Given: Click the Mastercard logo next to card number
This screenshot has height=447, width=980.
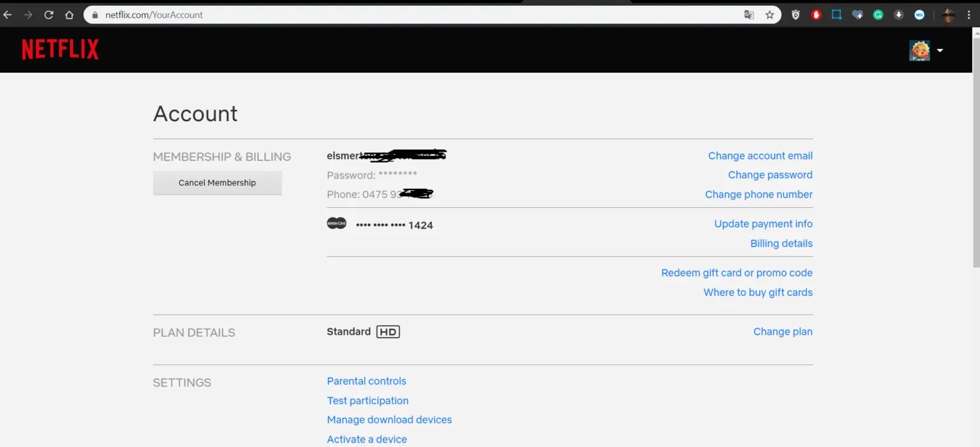Looking at the screenshot, I should click(x=336, y=223).
